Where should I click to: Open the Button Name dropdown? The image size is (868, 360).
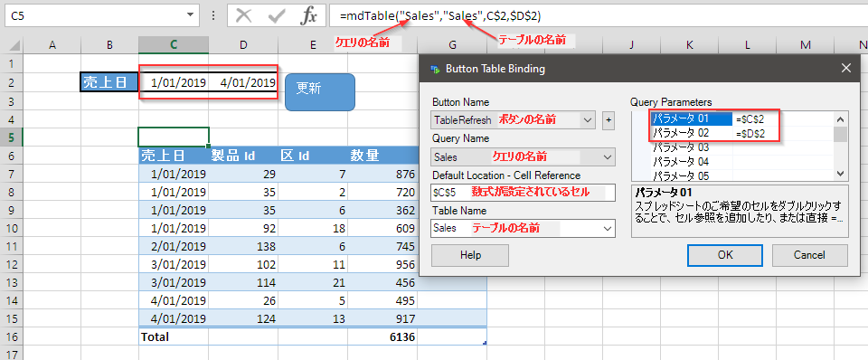(x=587, y=120)
